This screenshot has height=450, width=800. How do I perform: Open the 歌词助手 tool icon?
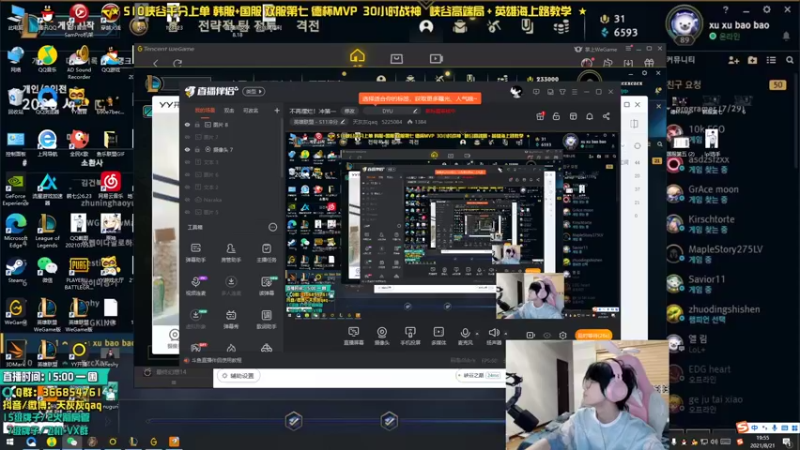tap(266, 319)
